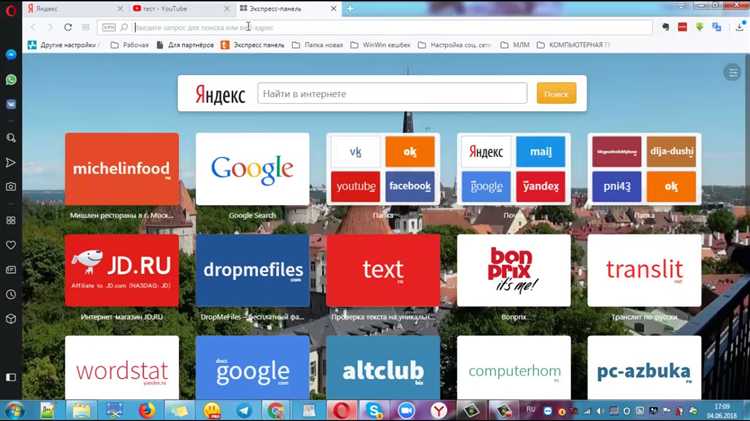The height and width of the screenshot is (421, 750).
Task: Open Facebook Messenger in the sidebar
Action: coord(11,55)
